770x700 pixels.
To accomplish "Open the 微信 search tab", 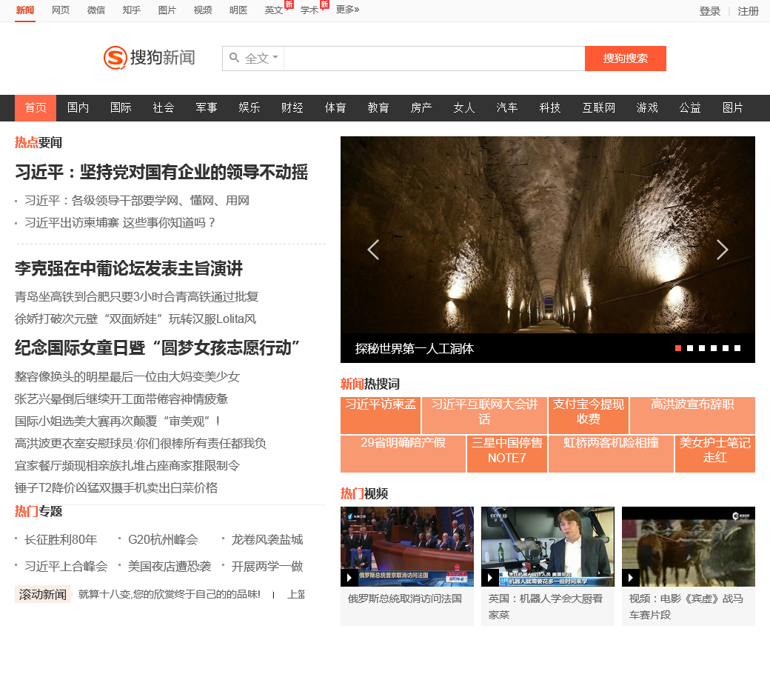I will [x=96, y=10].
